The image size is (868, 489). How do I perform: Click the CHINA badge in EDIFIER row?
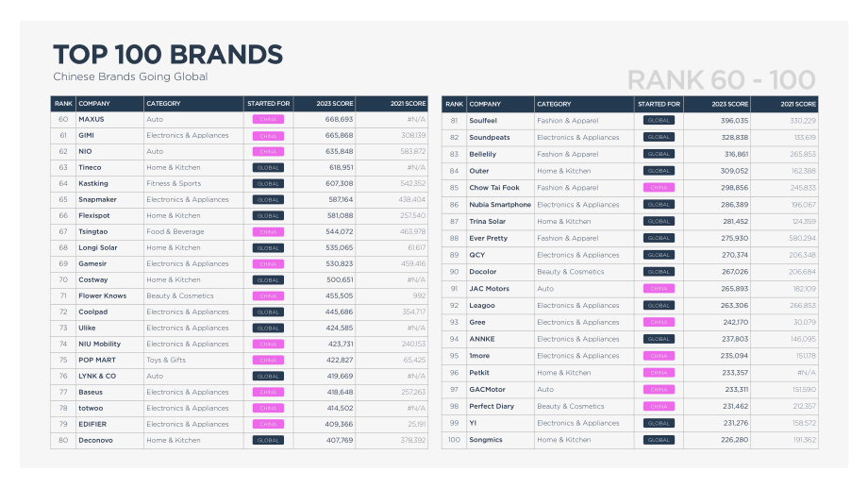268,424
